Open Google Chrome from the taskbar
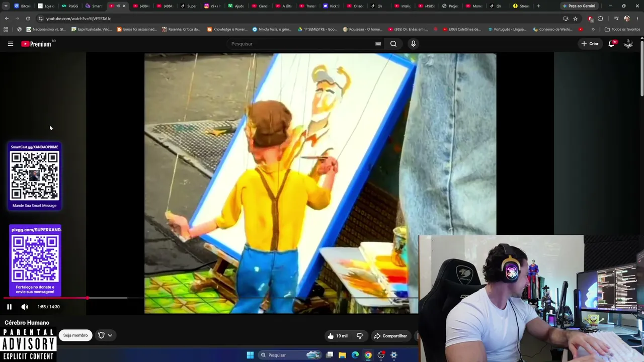This screenshot has width=644, height=362. (x=368, y=355)
